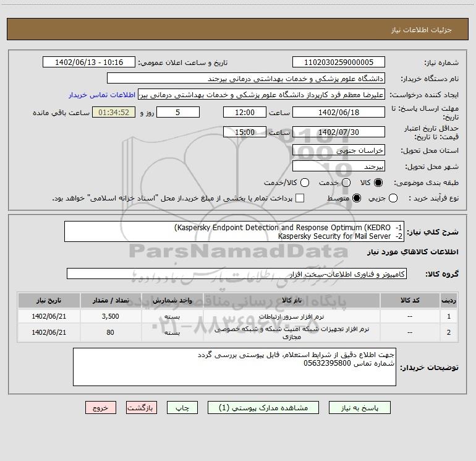Image resolution: width=476 pixels, height=461 pixels.
Task: Click quantity cell 3,500
Action: [x=111, y=316]
